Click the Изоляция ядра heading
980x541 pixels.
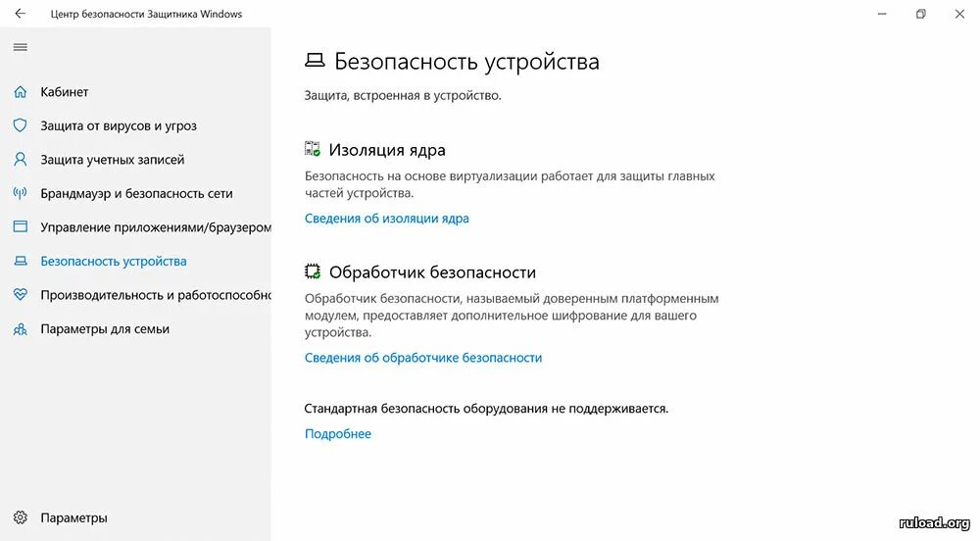click(x=387, y=150)
